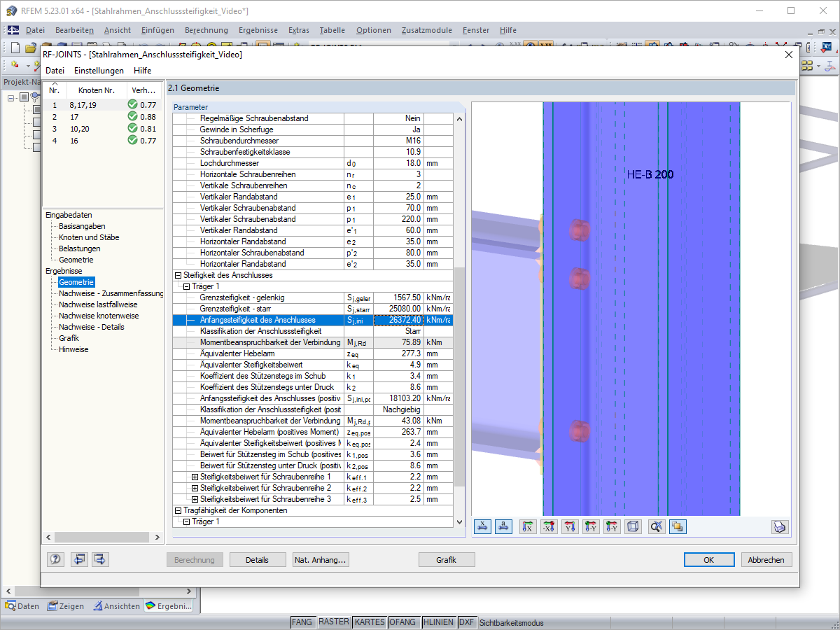Select Grenzsteifigkeit - starr value 25080.00
840x630 pixels.
pos(398,309)
